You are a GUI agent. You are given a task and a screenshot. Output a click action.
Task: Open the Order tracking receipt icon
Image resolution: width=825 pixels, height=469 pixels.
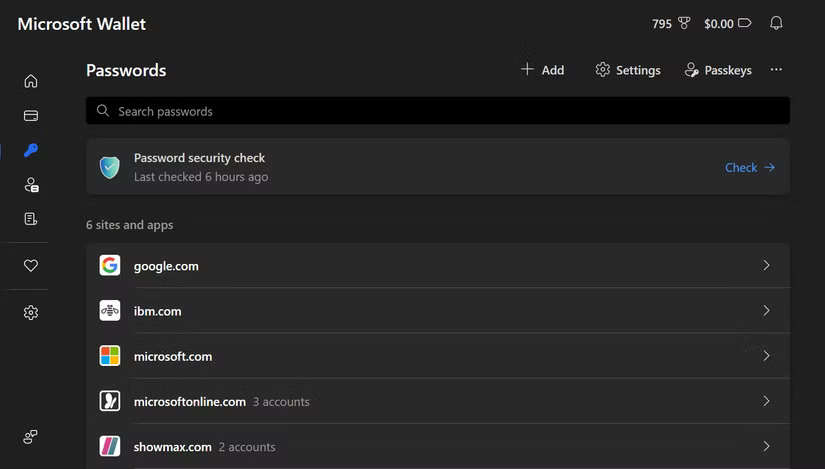click(31, 219)
